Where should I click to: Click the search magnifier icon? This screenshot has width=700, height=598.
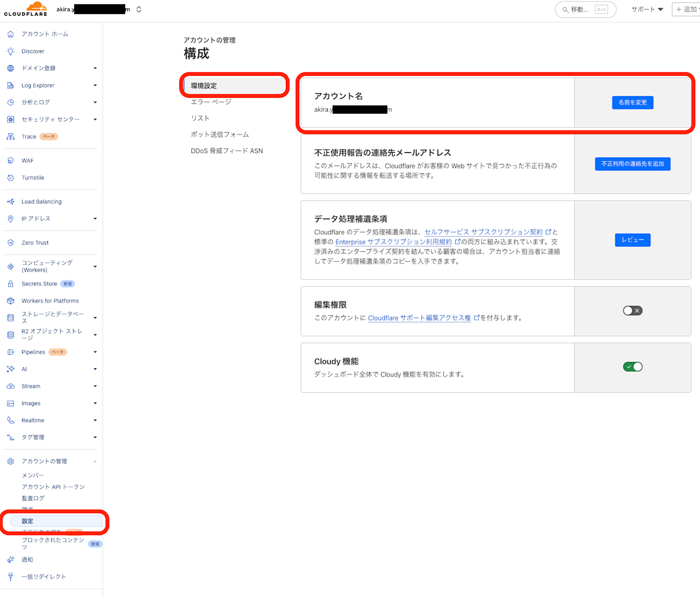pyautogui.click(x=565, y=10)
